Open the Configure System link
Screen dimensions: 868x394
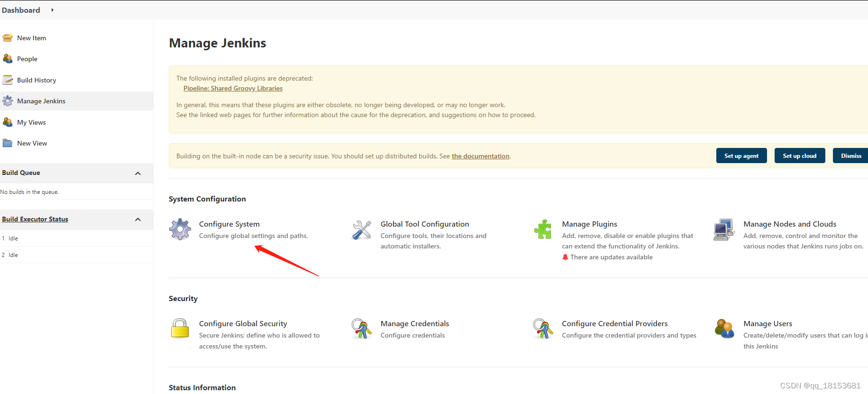point(229,224)
